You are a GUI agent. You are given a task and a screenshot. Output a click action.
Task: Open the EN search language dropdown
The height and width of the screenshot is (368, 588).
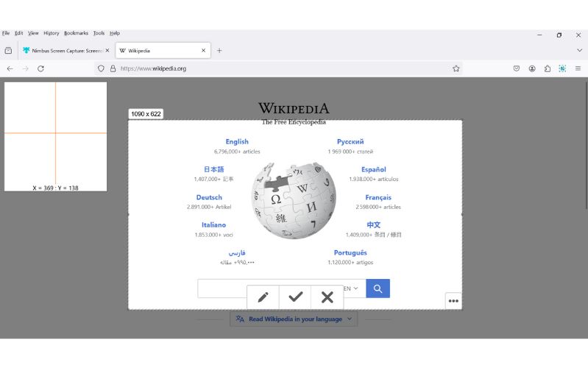click(350, 289)
